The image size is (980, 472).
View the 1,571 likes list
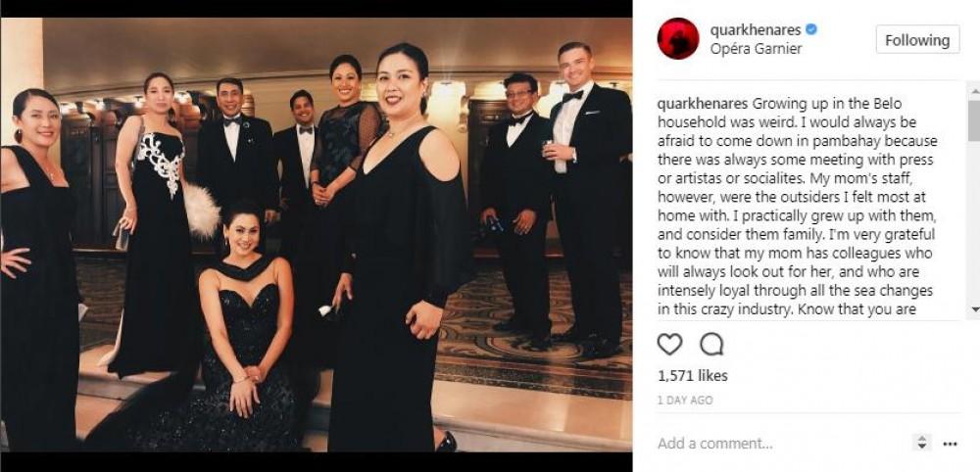[693, 375]
